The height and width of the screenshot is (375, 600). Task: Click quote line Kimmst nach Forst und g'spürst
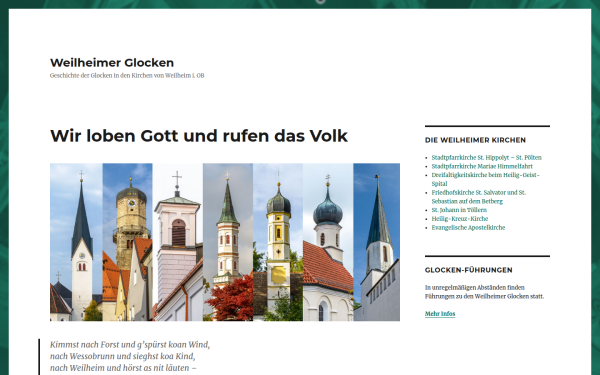pos(130,344)
